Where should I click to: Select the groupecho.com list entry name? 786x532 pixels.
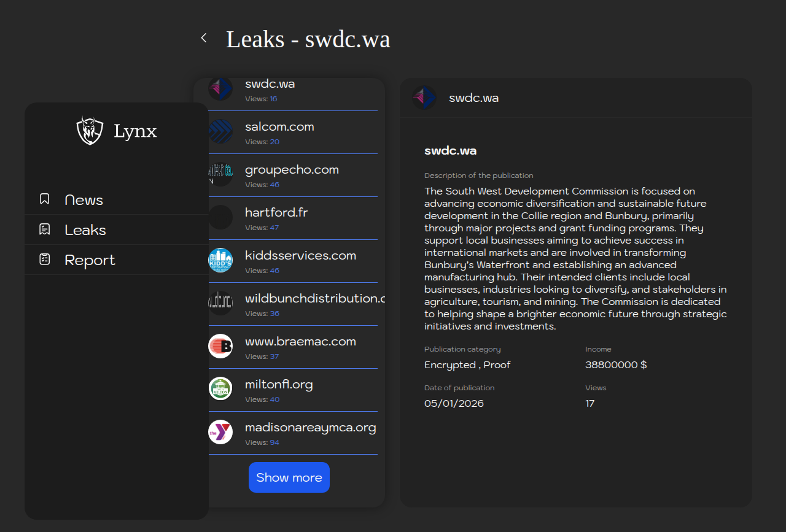pos(292,170)
